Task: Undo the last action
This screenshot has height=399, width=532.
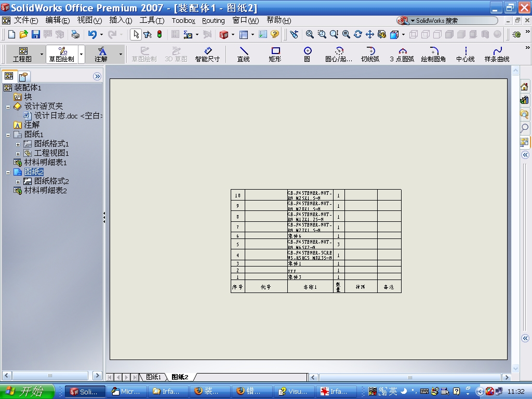Action: [92, 34]
